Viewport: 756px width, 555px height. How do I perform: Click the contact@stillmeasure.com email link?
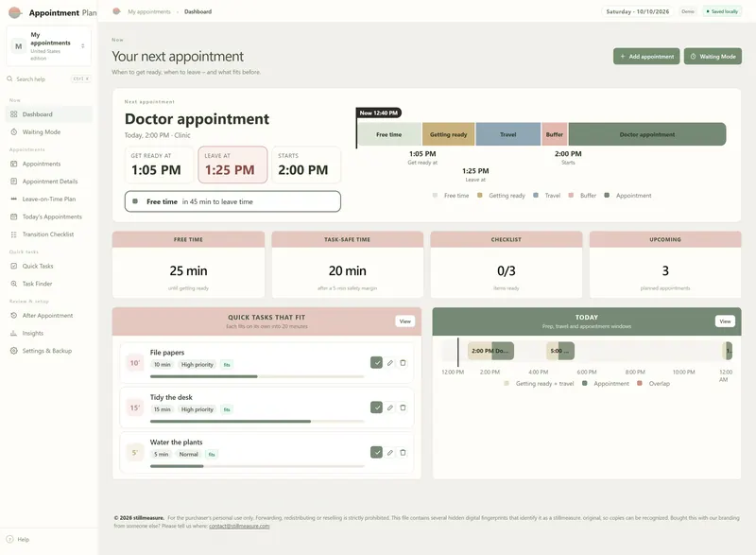tap(239, 526)
